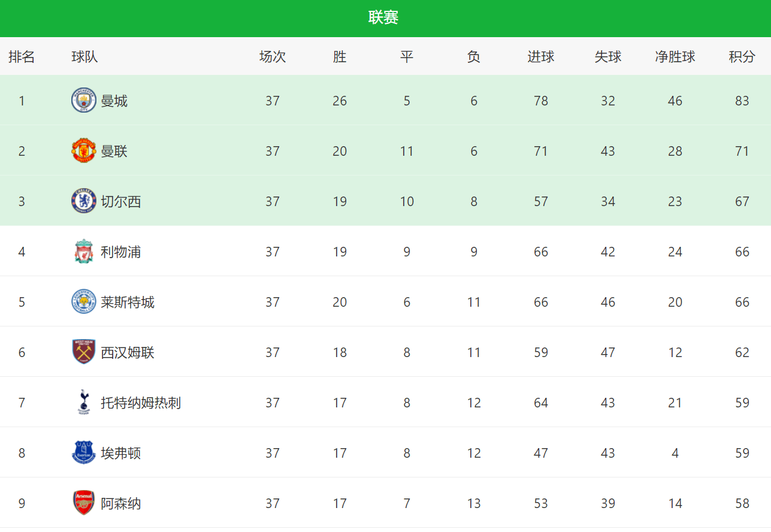Select the 阿森纳 team name
This screenshot has width=771, height=532.
tap(121, 503)
